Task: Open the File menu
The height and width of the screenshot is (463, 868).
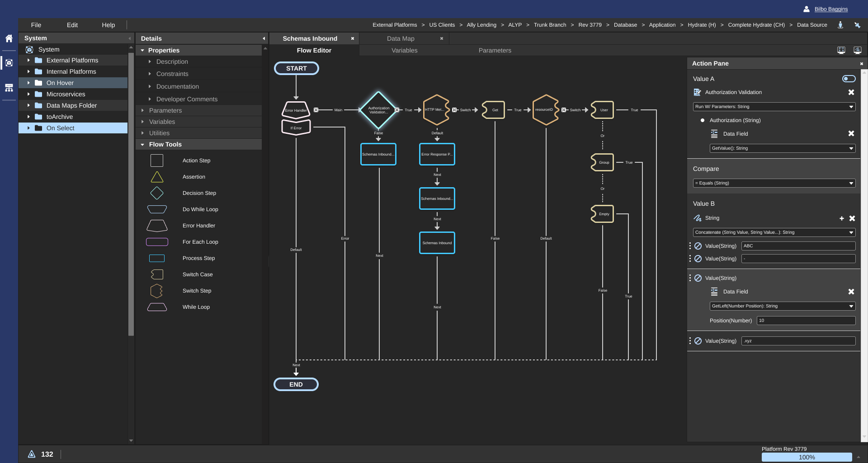Action: [36, 25]
